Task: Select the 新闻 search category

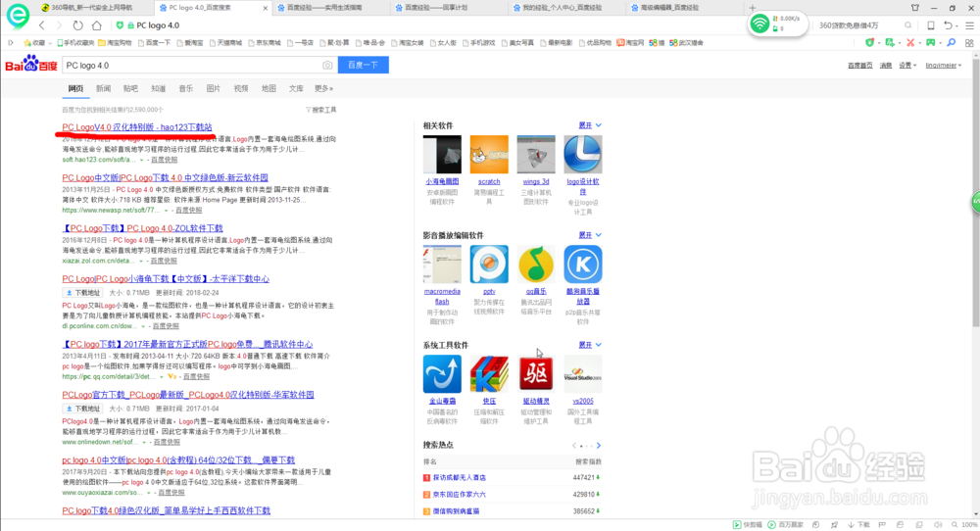Action: point(103,89)
